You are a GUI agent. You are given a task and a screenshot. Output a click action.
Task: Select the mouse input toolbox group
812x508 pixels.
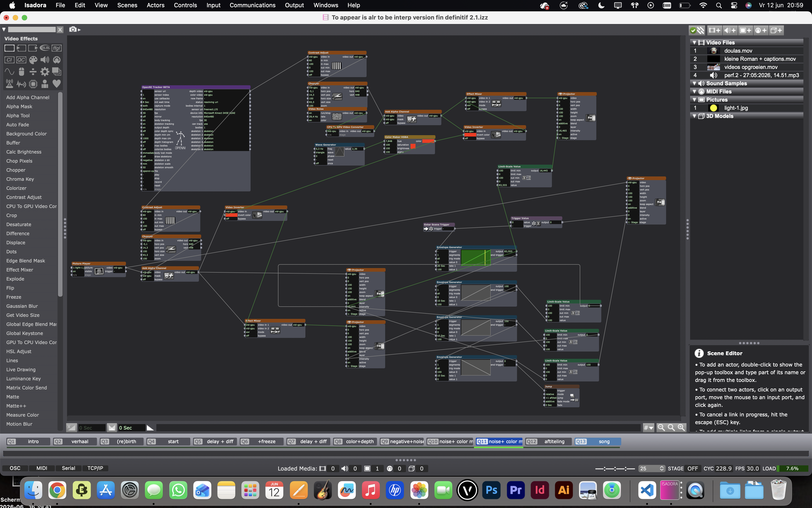(x=21, y=72)
